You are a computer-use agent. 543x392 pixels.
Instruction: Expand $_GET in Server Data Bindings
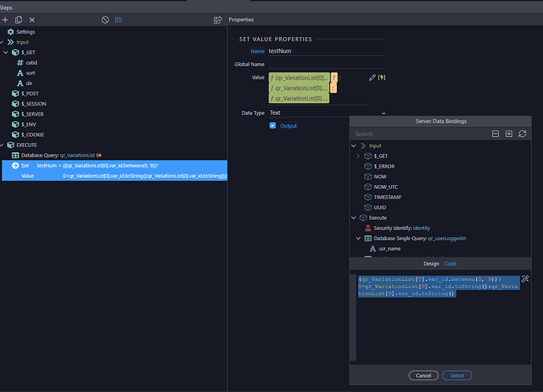[358, 156]
